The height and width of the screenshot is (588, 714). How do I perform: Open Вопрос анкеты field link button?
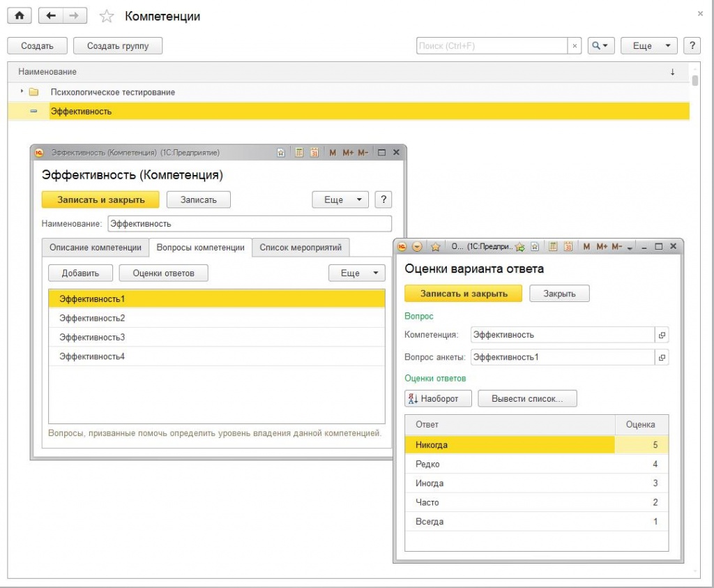pyautogui.click(x=662, y=358)
